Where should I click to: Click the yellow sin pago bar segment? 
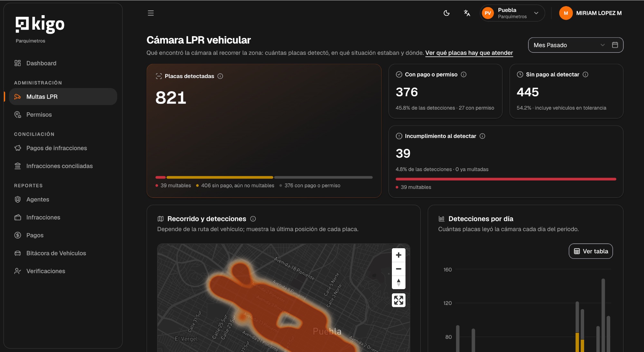220,177
